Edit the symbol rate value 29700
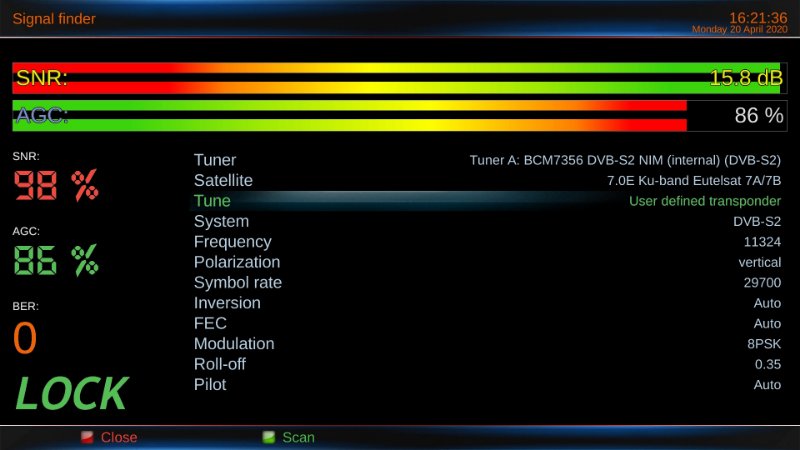The image size is (800, 450). pyautogui.click(x=762, y=283)
